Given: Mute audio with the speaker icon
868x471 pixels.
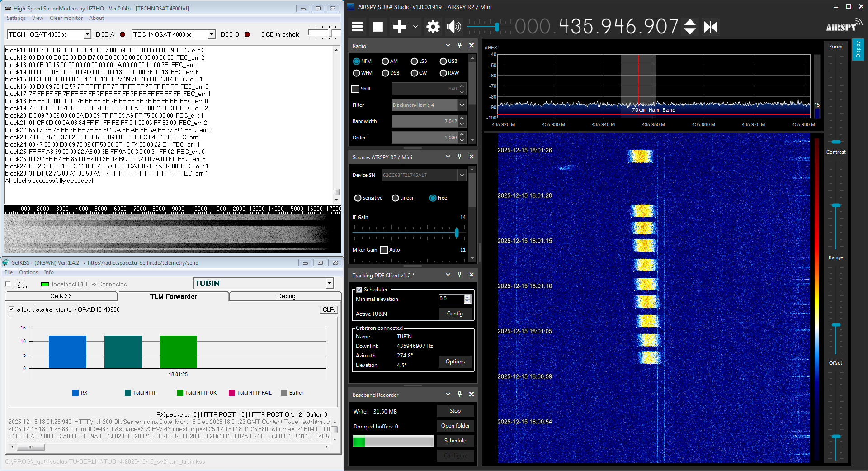Looking at the screenshot, I should tap(453, 27).
